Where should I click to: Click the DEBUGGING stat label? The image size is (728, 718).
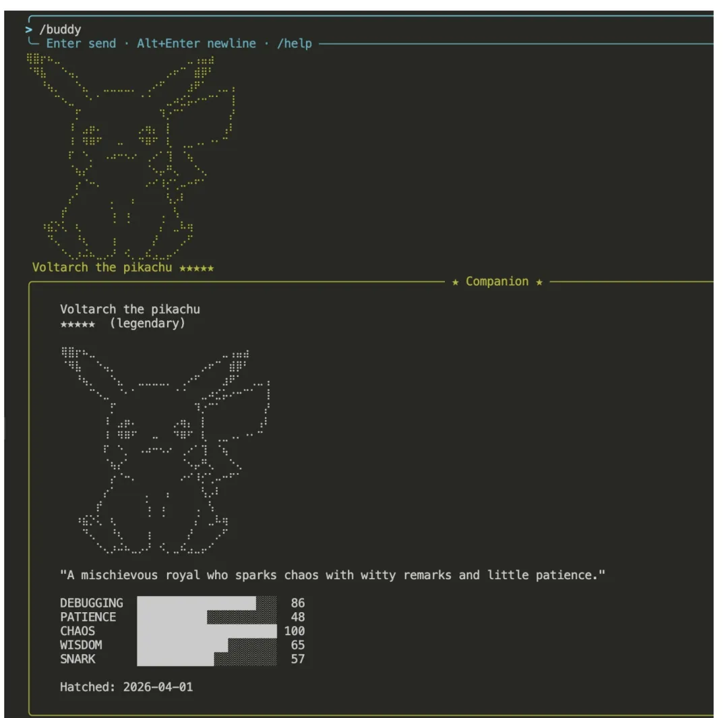(x=92, y=603)
